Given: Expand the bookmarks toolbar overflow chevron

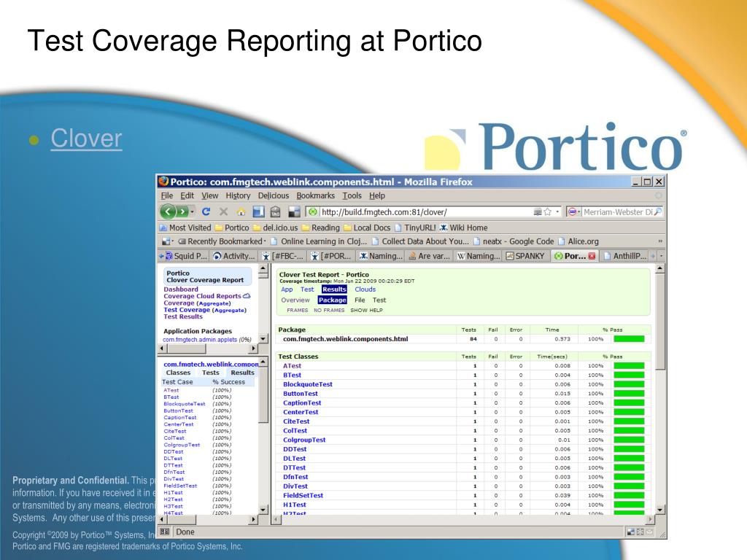Looking at the screenshot, I should (x=659, y=241).
